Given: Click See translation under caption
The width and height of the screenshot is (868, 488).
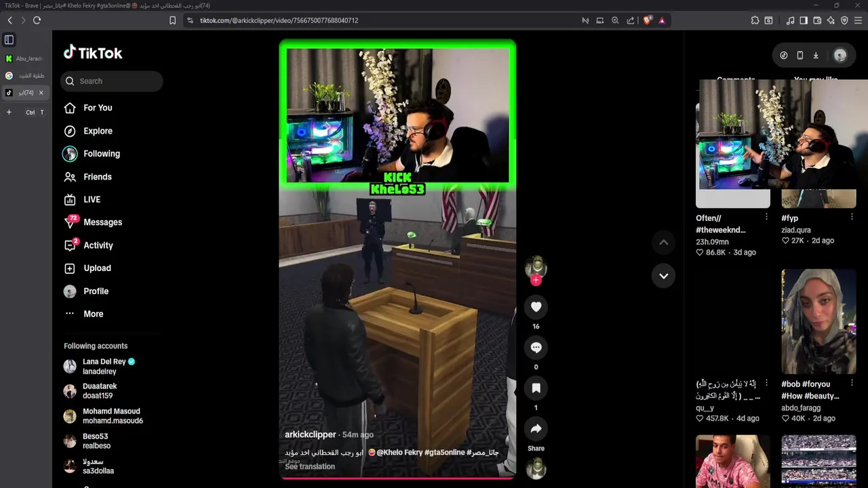Looking at the screenshot, I should (310, 466).
